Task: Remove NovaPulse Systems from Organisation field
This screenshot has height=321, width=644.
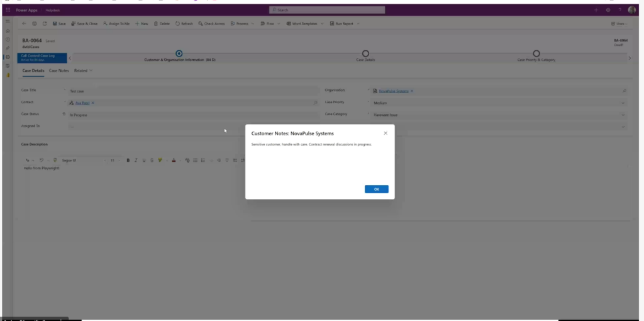Action: 412,91
